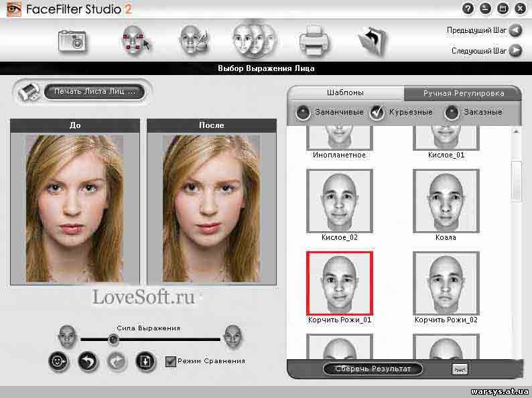
Task: Click the smiley reset expression round button
Action: click(x=59, y=361)
